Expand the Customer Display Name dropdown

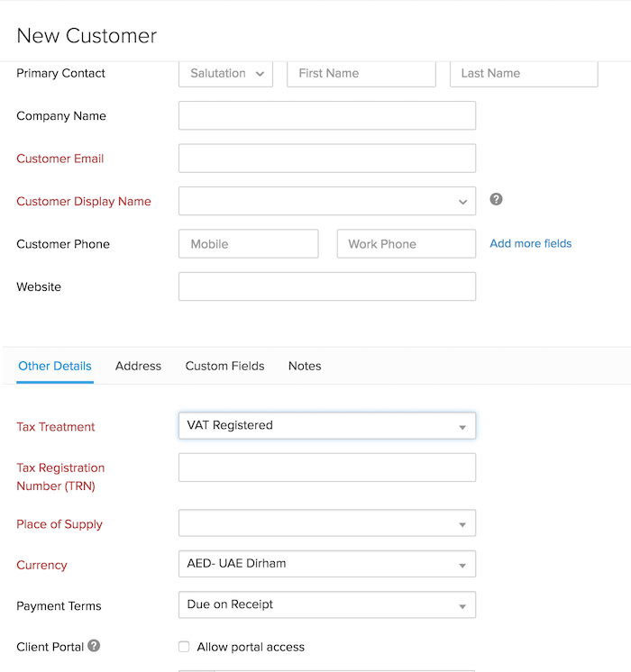coord(327,201)
